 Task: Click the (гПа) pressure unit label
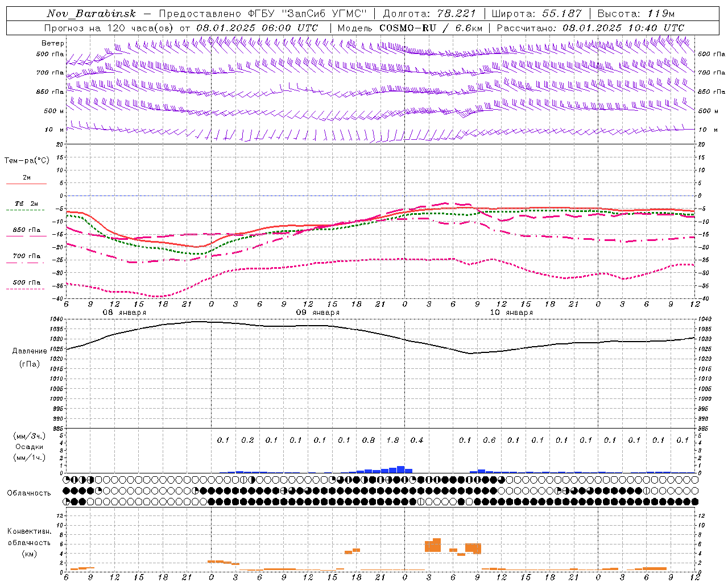coord(30,364)
